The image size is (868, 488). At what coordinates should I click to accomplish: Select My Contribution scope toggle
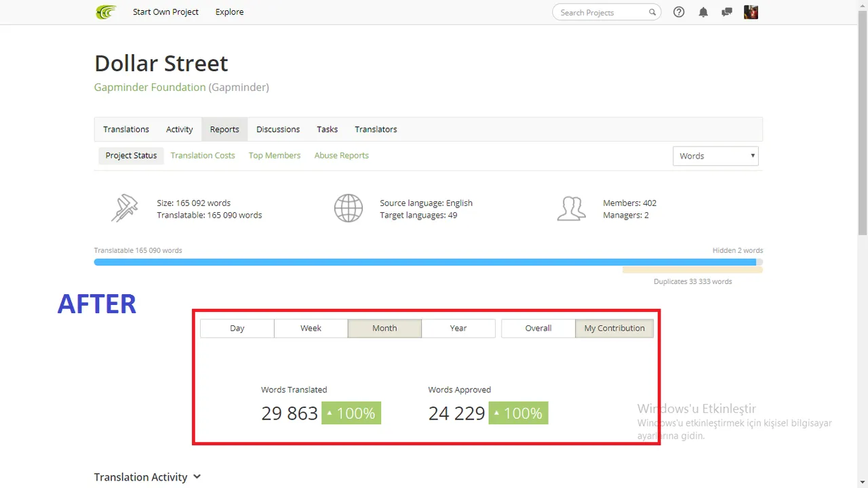point(614,328)
